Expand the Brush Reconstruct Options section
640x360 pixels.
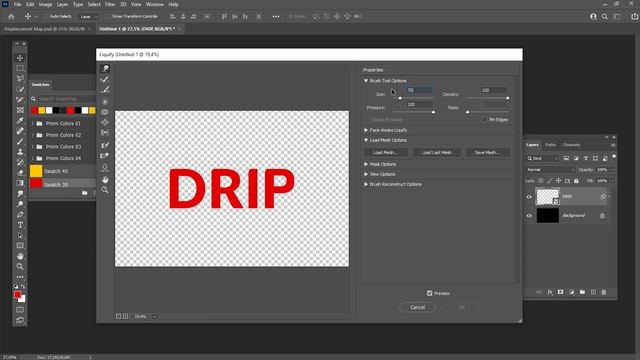click(366, 184)
